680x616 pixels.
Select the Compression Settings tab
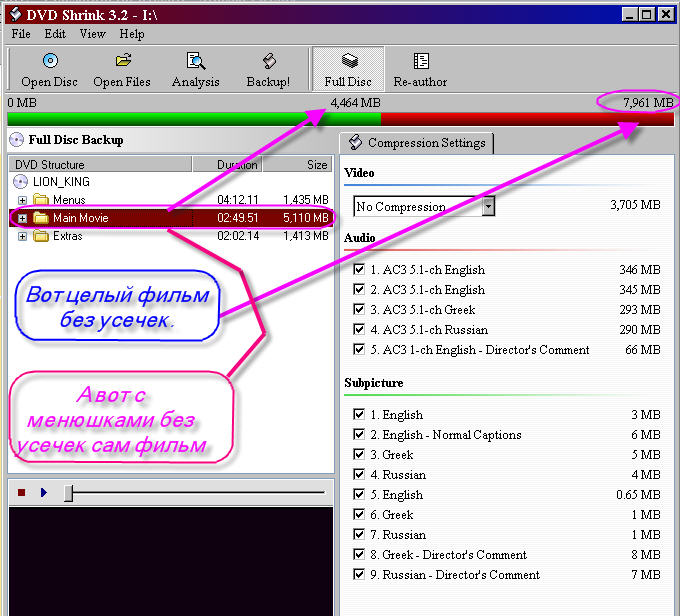pyautogui.click(x=417, y=143)
